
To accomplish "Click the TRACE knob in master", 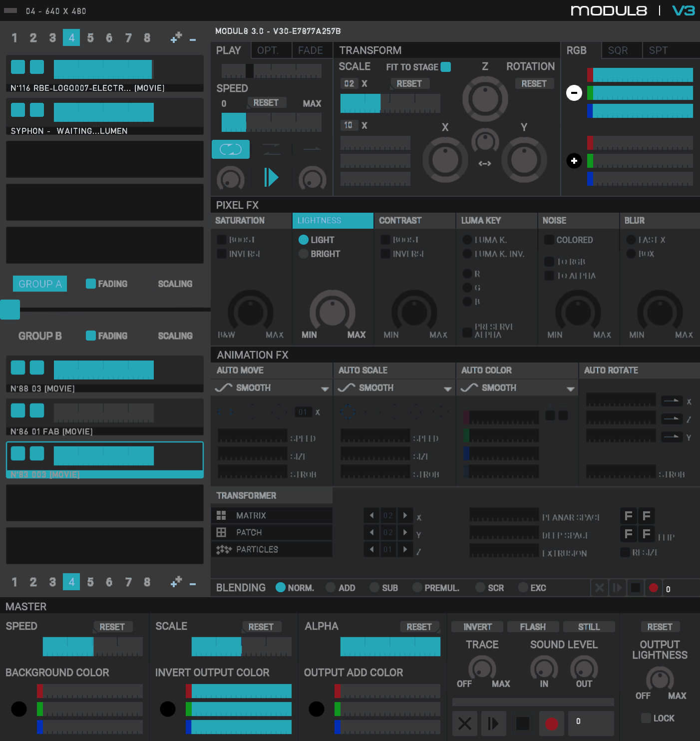I will click(482, 668).
